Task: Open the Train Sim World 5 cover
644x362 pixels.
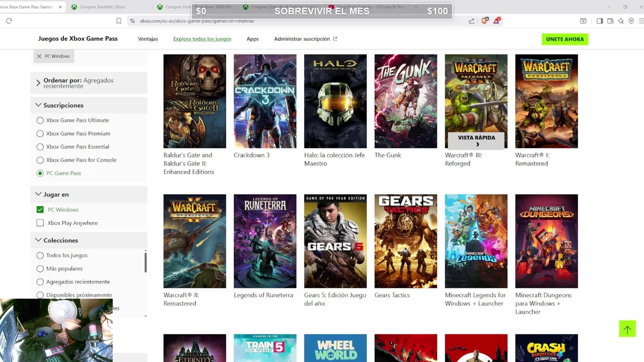Action: [x=265, y=348]
